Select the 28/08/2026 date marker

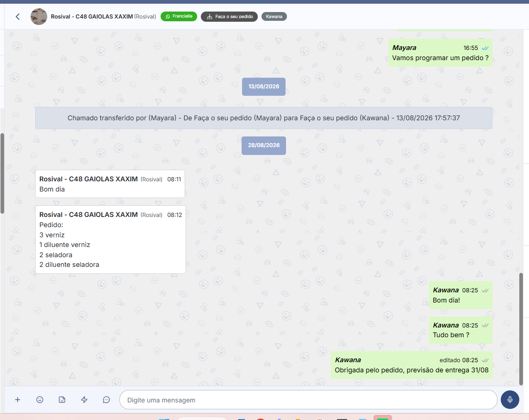264,145
